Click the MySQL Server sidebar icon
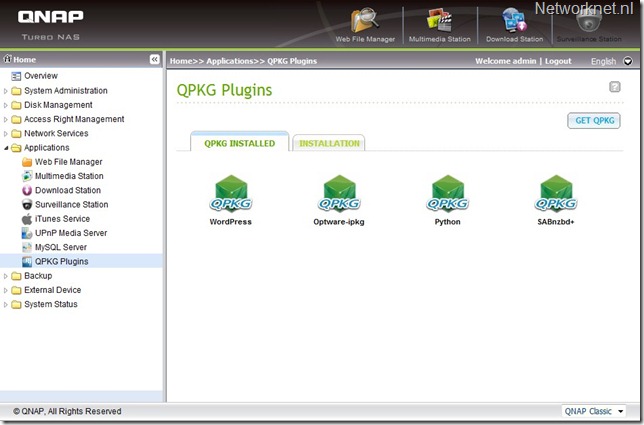Viewport: 644px width, 425px height. click(x=27, y=247)
